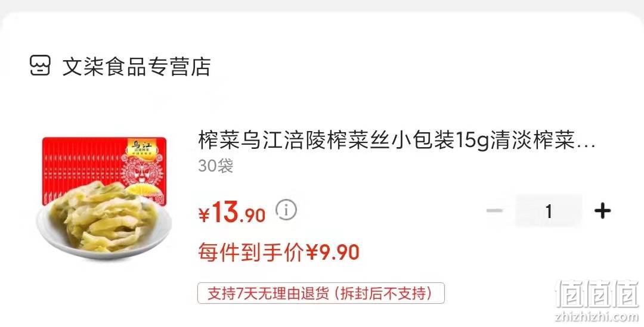Open the zhizhizhi.com watermark link

[597, 316]
